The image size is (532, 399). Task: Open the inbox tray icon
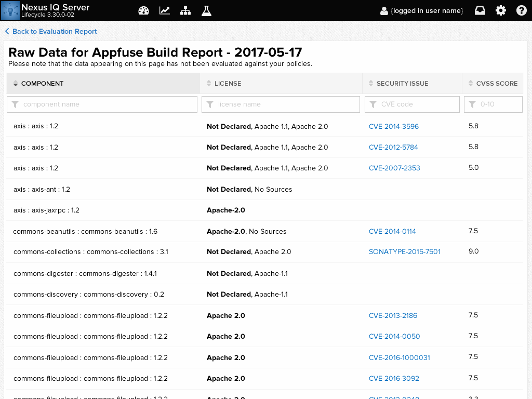[x=480, y=10]
